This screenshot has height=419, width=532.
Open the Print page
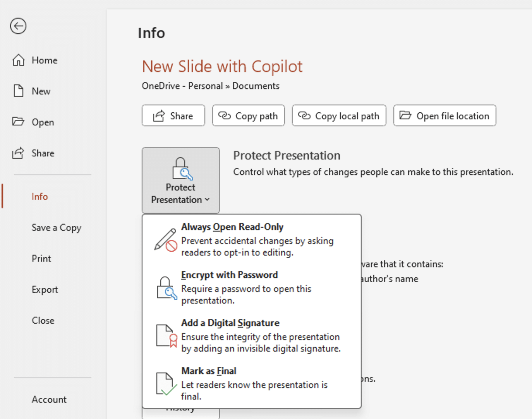[x=41, y=258]
